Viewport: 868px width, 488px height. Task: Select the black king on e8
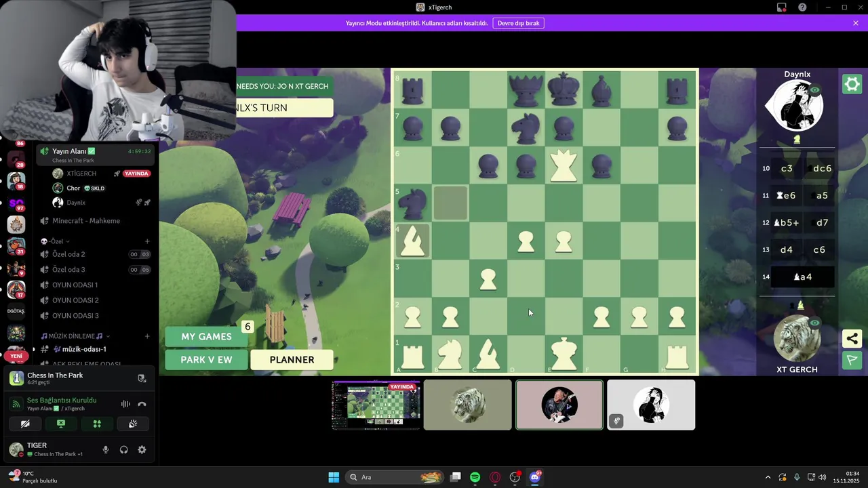click(x=564, y=89)
